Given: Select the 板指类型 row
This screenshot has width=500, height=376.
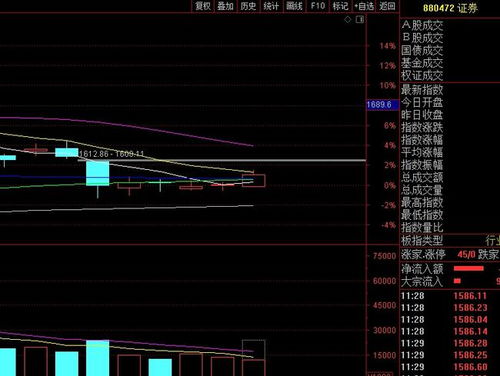Looking at the screenshot, I should [450, 240].
